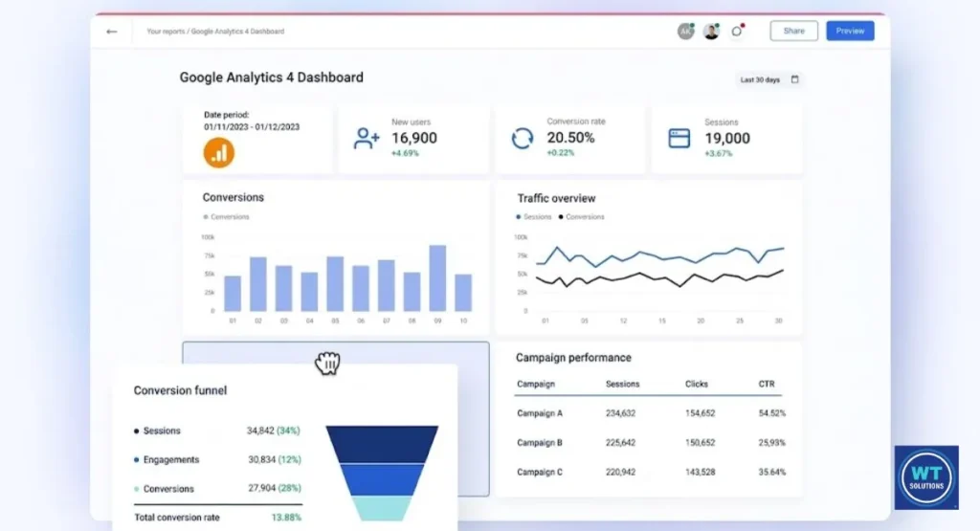Open the Last 30 days date selector
The width and height of the screenshot is (980, 531).
click(x=769, y=79)
